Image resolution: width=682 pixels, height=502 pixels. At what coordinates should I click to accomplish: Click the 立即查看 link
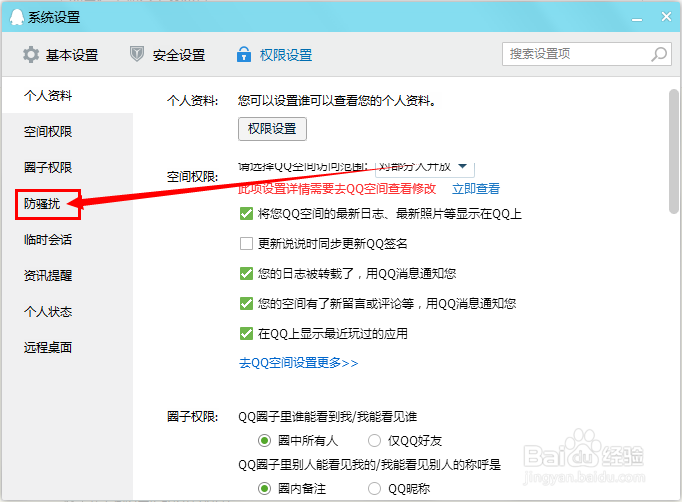(476, 189)
